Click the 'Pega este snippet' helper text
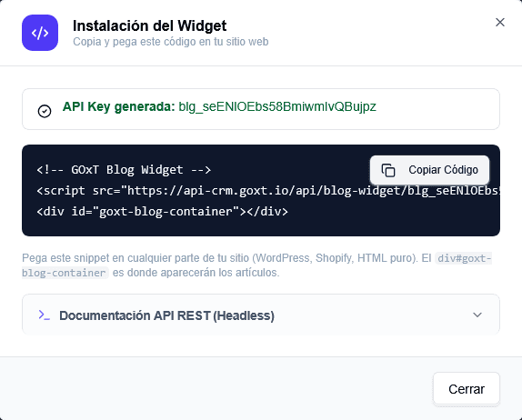522x420 pixels. 256,265
